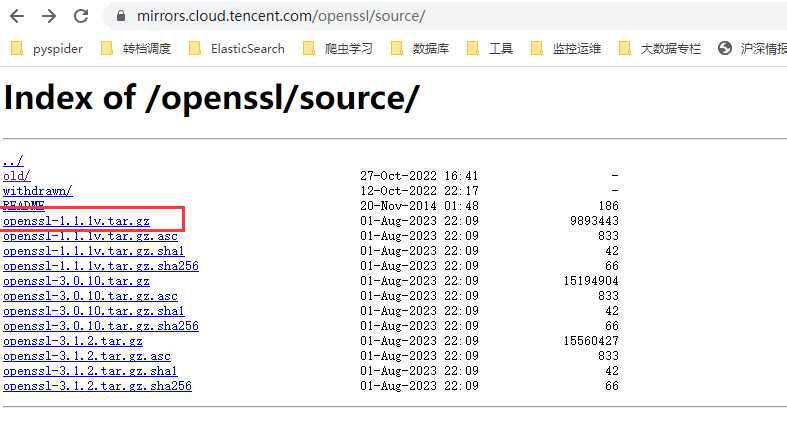Open the 爬虫学习 bookmark folder
The width and height of the screenshot is (787, 428).
[x=338, y=49]
